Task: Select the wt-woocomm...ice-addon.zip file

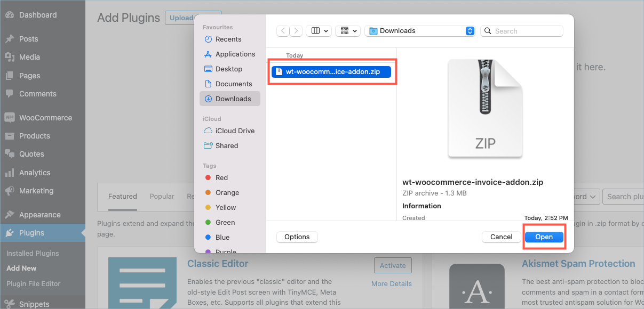Action: click(331, 71)
